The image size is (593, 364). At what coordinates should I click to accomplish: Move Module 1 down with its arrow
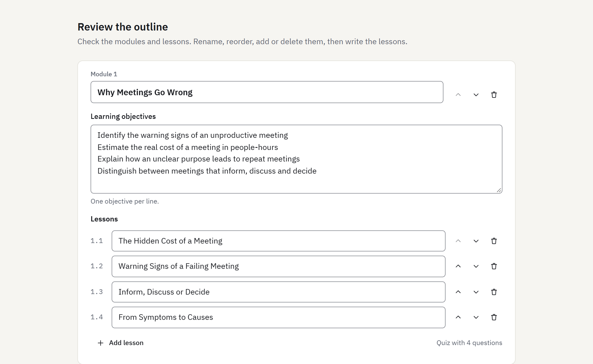pos(476,95)
